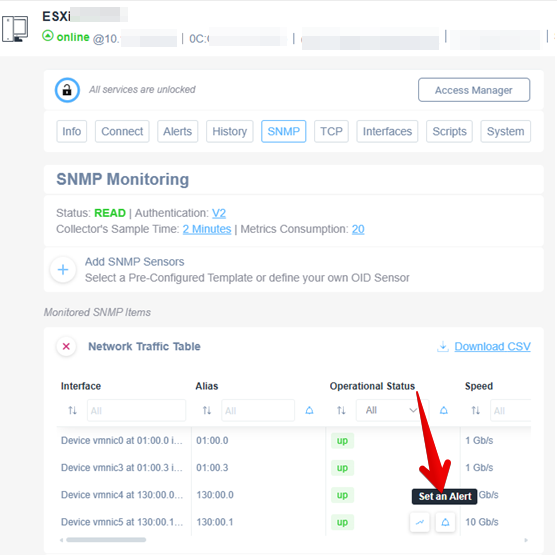
Task: Click the scrollbar left arrow
Action: (61, 540)
